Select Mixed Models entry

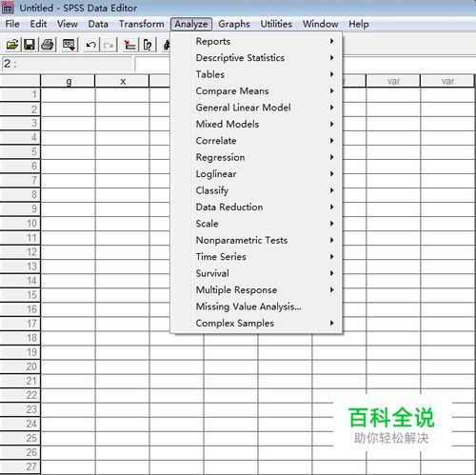[x=256, y=124]
